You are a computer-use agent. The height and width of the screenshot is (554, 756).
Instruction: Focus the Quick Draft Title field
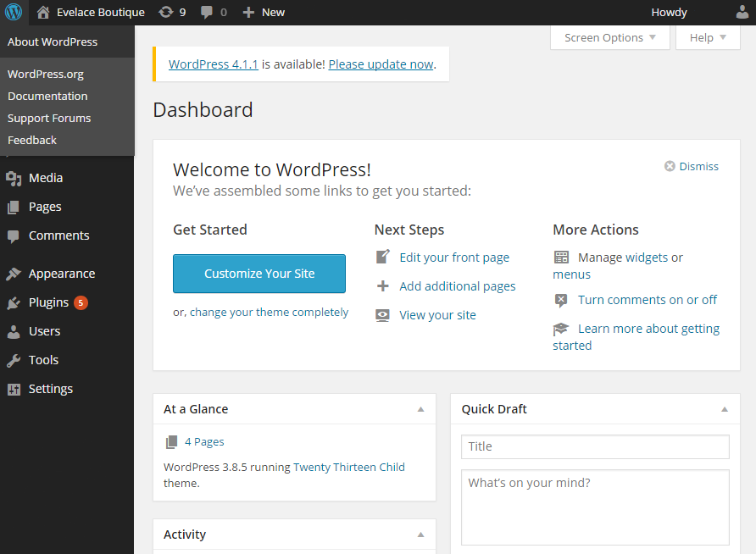tap(595, 447)
